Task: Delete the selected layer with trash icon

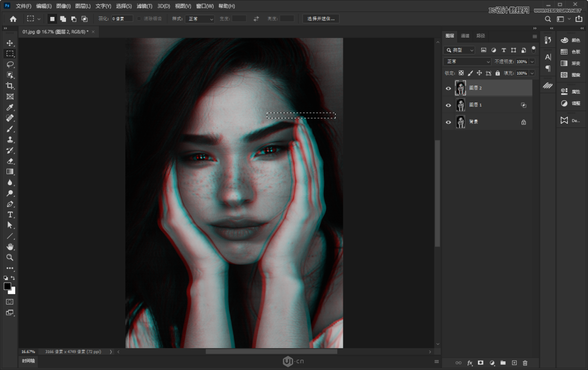Action: 525,363
